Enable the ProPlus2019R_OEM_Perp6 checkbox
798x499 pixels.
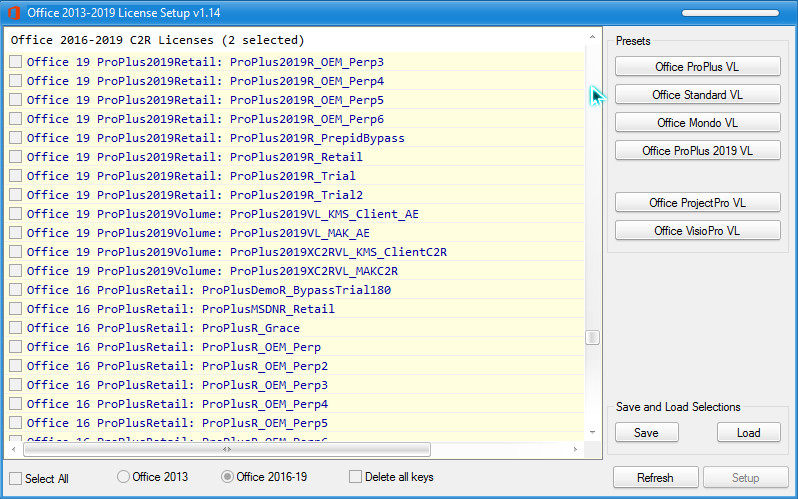(16, 119)
